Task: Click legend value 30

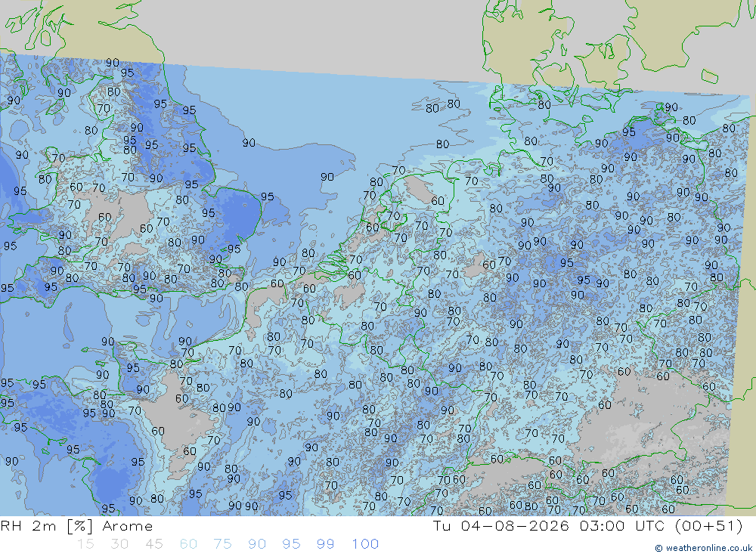Action: 119,544
